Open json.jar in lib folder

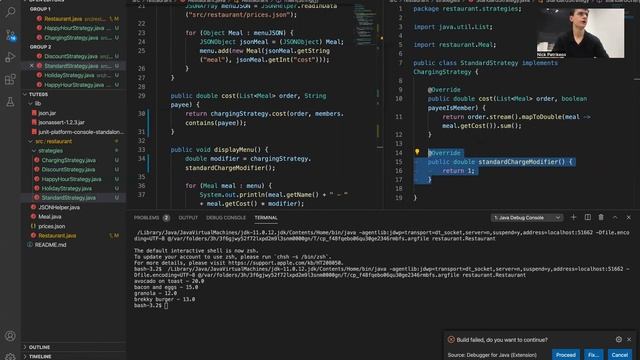pyautogui.click(x=73, y=113)
